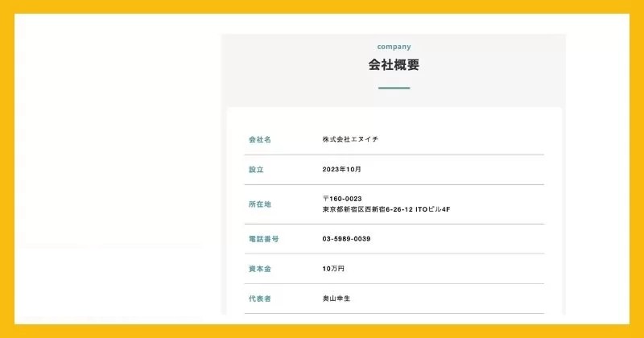The image size is (644, 338).
Task: Select the 資本金 row label
Action: click(259, 268)
